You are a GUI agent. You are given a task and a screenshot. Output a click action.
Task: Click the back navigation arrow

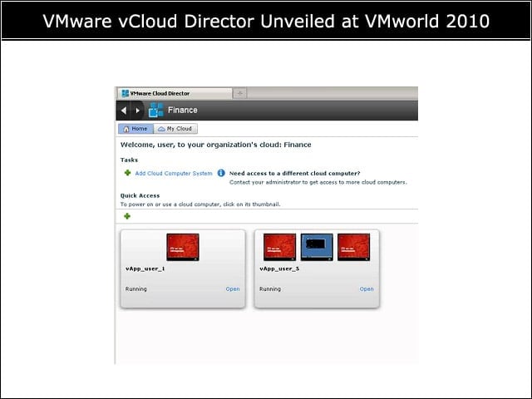pos(124,111)
